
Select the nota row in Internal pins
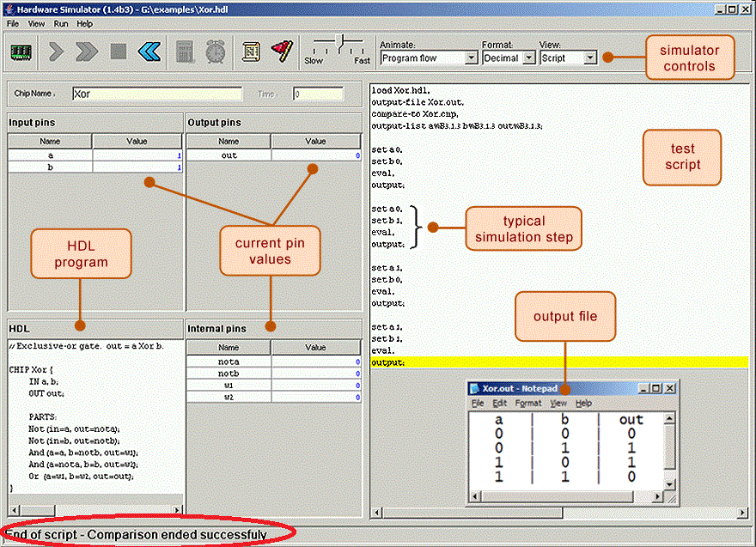(229, 362)
